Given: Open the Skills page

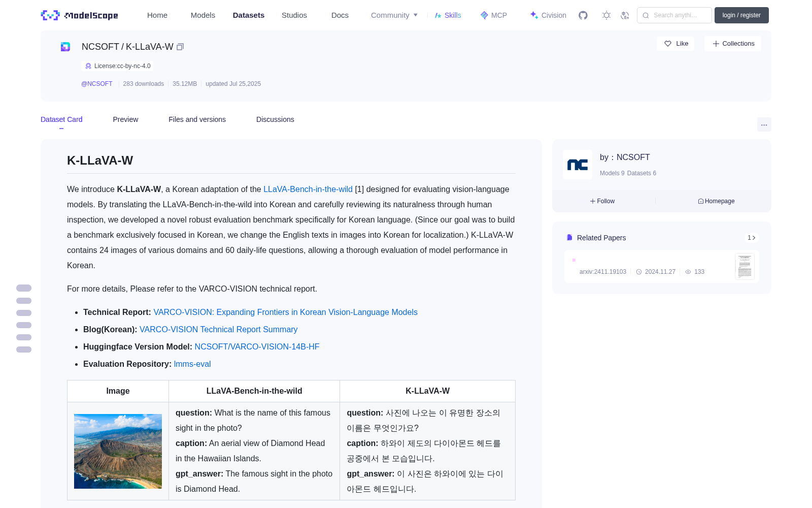Looking at the screenshot, I should (448, 15).
